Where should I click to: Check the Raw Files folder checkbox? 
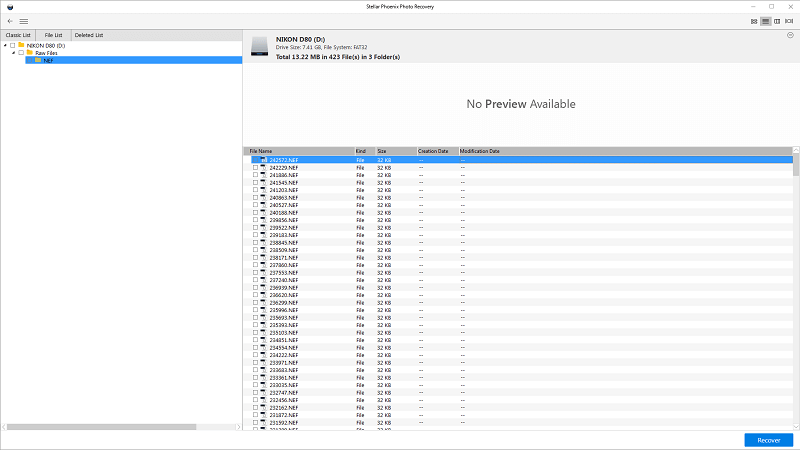pos(21,53)
